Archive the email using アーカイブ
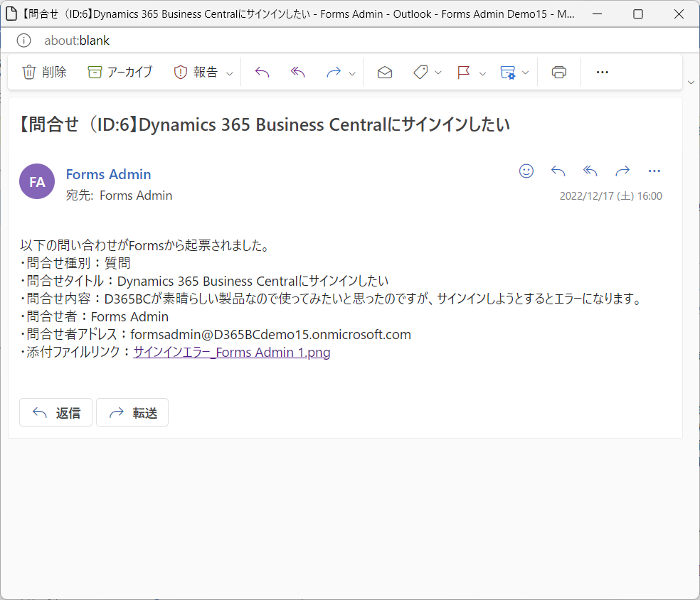Image resolution: width=700 pixels, height=600 pixels. (120, 73)
